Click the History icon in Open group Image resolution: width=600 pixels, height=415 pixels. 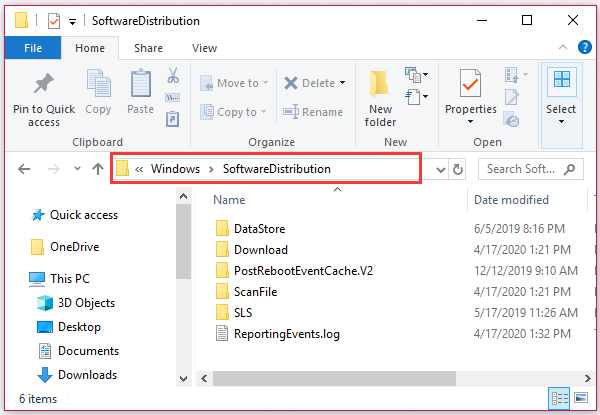click(512, 119)
